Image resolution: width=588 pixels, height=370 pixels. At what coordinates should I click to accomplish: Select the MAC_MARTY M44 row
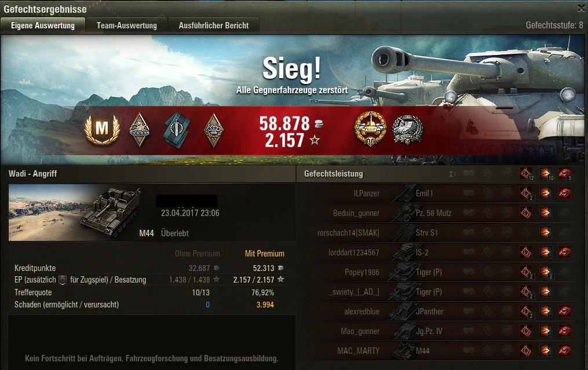click(x=436, y=351)
